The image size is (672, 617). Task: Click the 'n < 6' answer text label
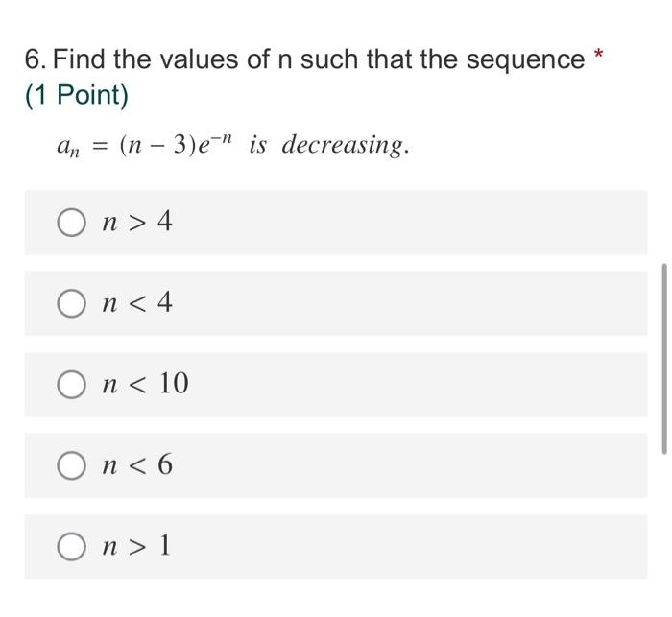tap(137, 464)
